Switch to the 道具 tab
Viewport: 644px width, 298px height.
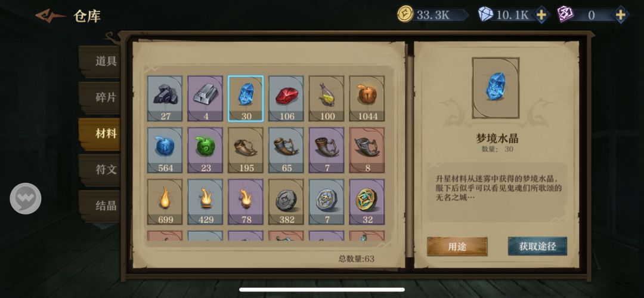coord(100,62)
